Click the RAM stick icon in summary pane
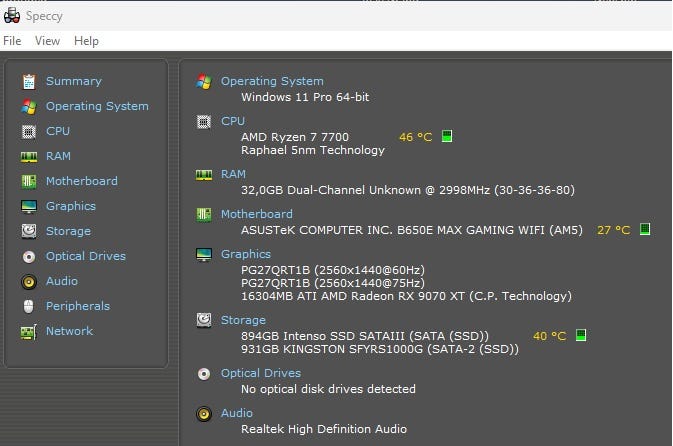 pos(204,175)
